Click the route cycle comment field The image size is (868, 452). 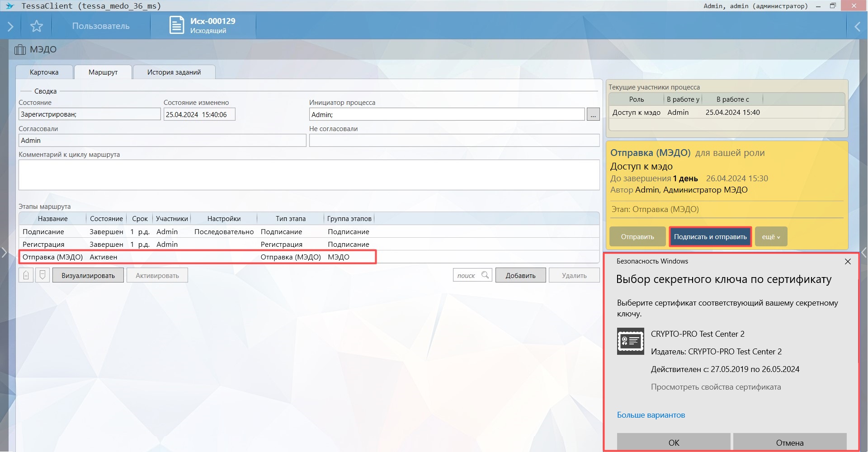point(309,175)
